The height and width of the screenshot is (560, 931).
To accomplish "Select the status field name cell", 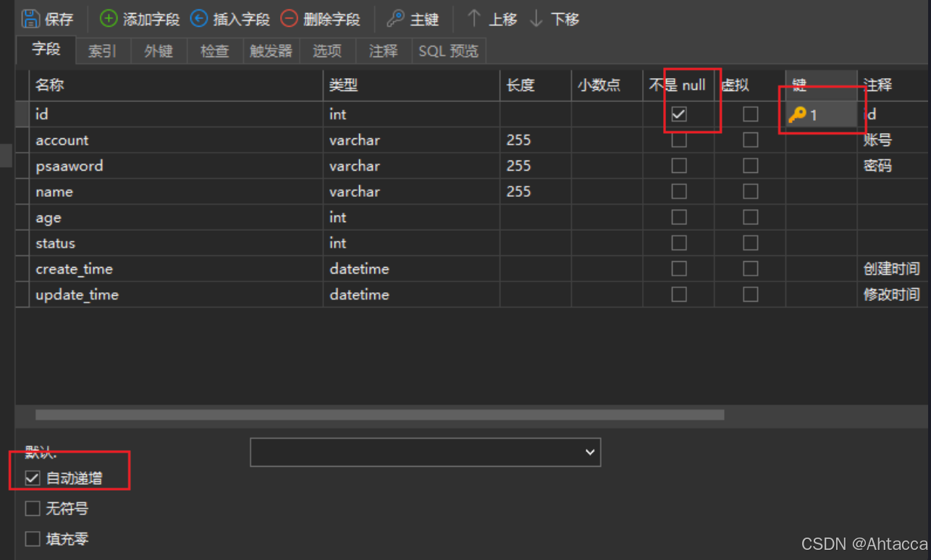I will [x=176, y=243].
